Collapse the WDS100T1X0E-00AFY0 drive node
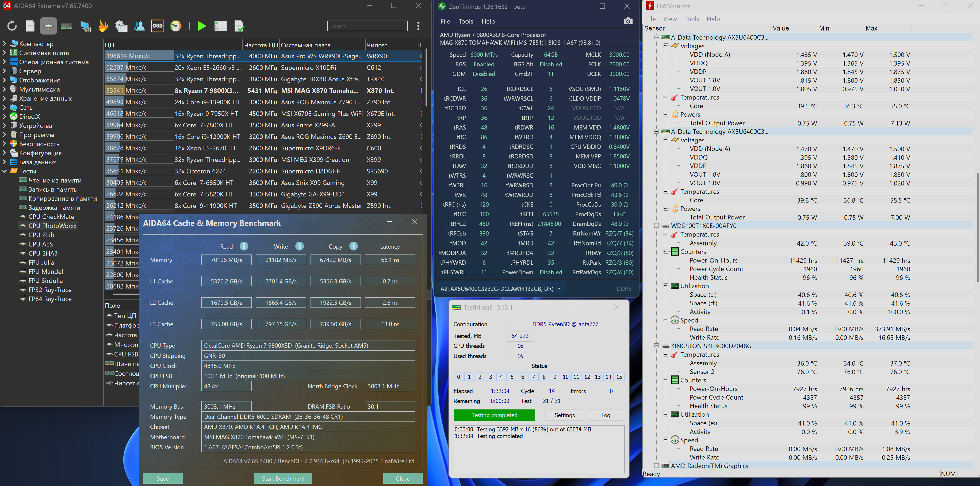The height and width of the screenshot is (486, 980). pyautogui.click(x=656, y=226)
